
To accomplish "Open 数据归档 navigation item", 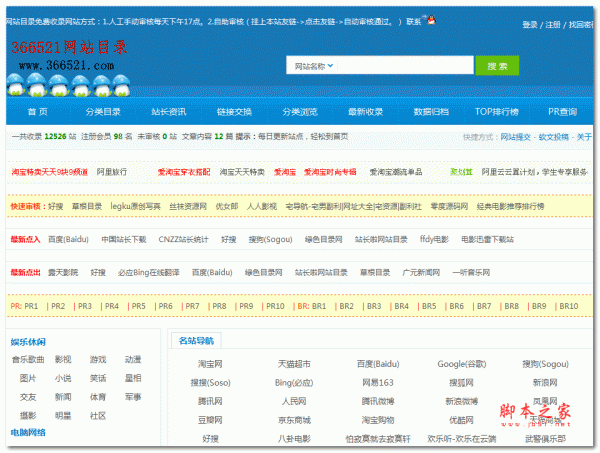I will (431, 112).
